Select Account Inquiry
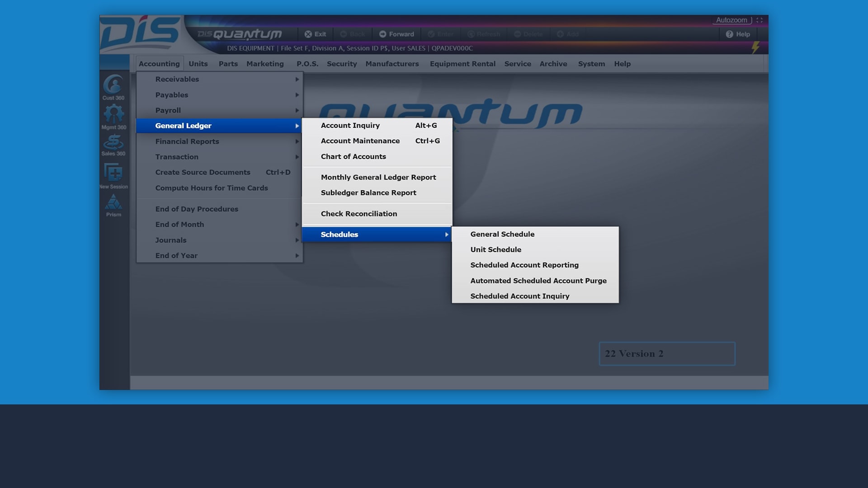868x488 pixels. coord(377,125)
